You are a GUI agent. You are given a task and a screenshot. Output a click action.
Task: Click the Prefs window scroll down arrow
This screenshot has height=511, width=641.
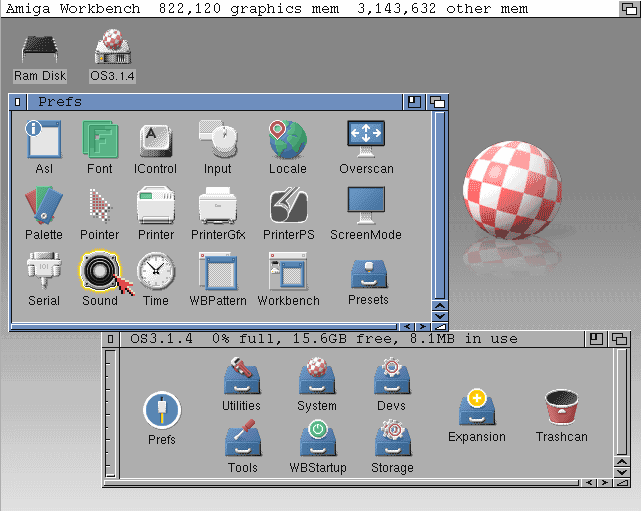[440, 314]
